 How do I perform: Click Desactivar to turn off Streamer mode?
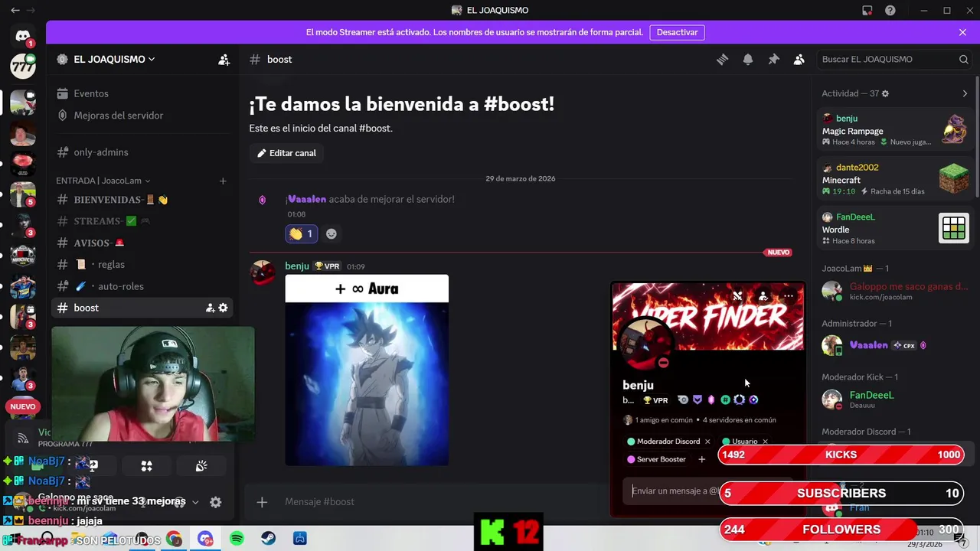pos(677,32)
